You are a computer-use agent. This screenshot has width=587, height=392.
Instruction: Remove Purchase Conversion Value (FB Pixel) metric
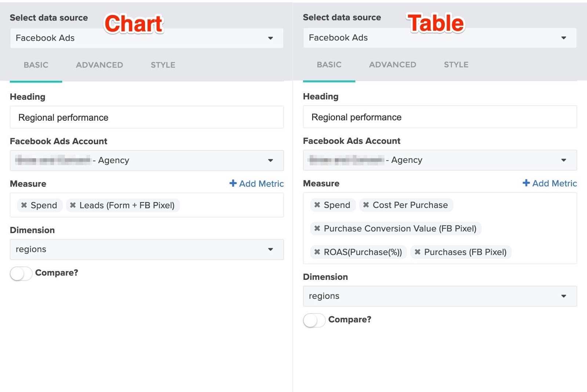pos(317,228)
